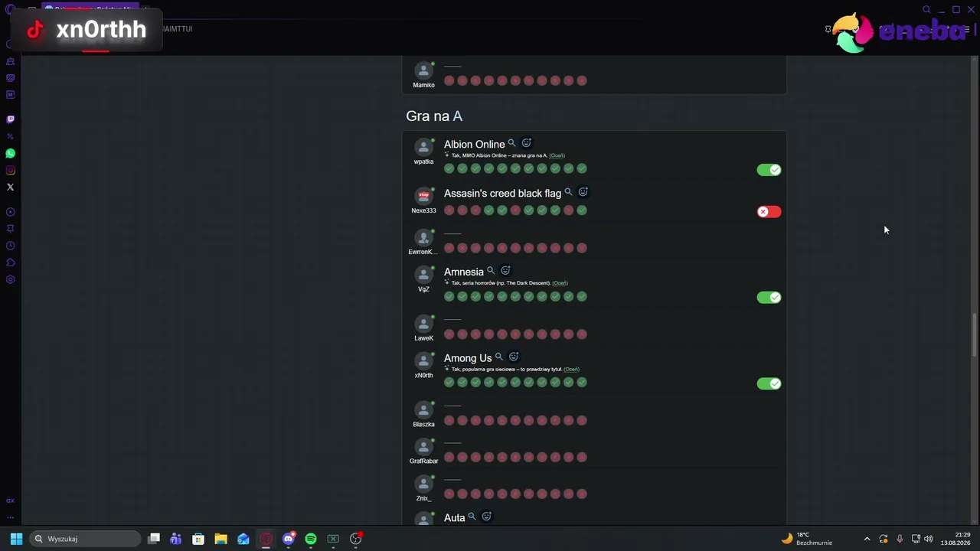Click the Among Us answer text
This screenshot has height=551, width=980.
[x=468, y=357]
